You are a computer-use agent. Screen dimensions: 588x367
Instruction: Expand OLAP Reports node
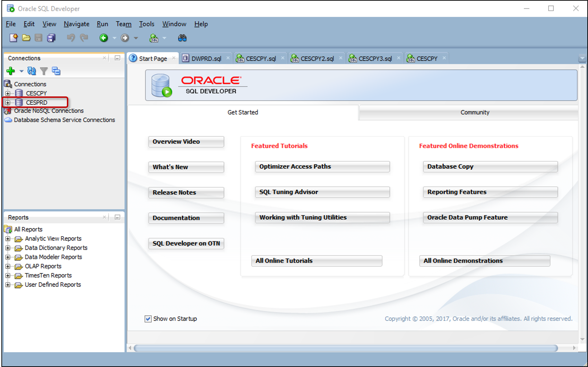click(x=8, y=266)
